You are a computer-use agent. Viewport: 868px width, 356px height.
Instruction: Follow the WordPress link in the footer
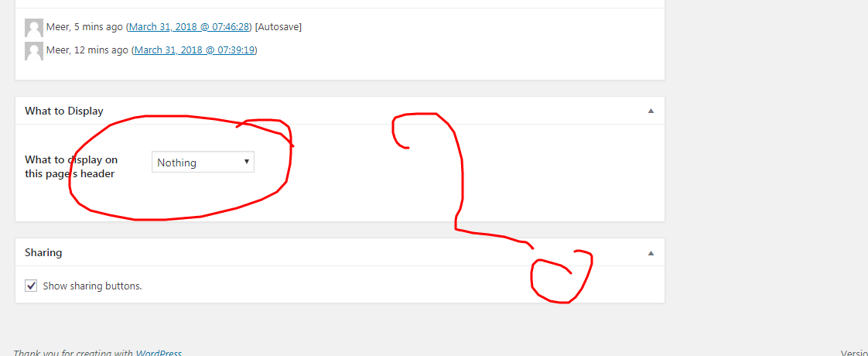(159, 353)
